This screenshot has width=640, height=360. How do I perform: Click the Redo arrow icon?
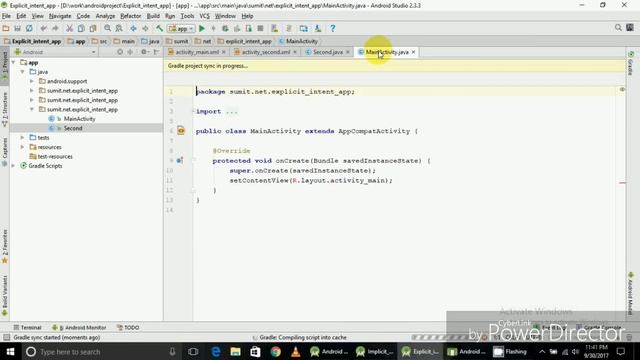tap(55, 29)
